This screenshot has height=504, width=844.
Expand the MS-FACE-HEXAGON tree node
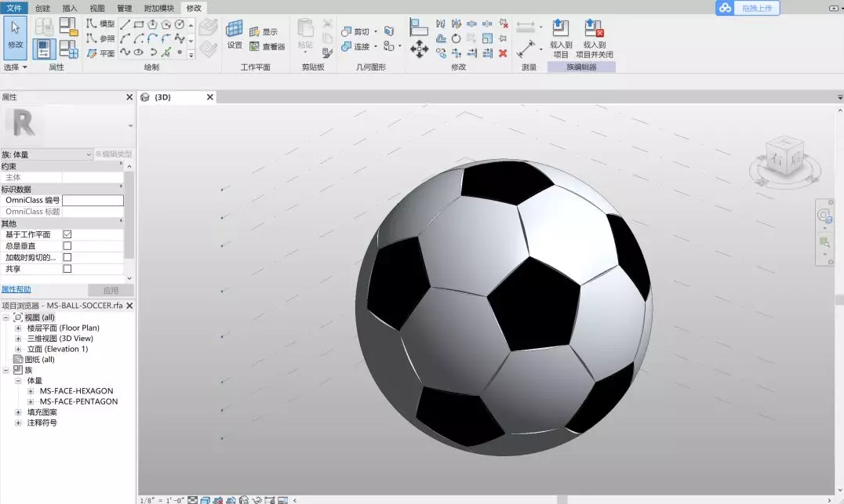pos(31,391)
